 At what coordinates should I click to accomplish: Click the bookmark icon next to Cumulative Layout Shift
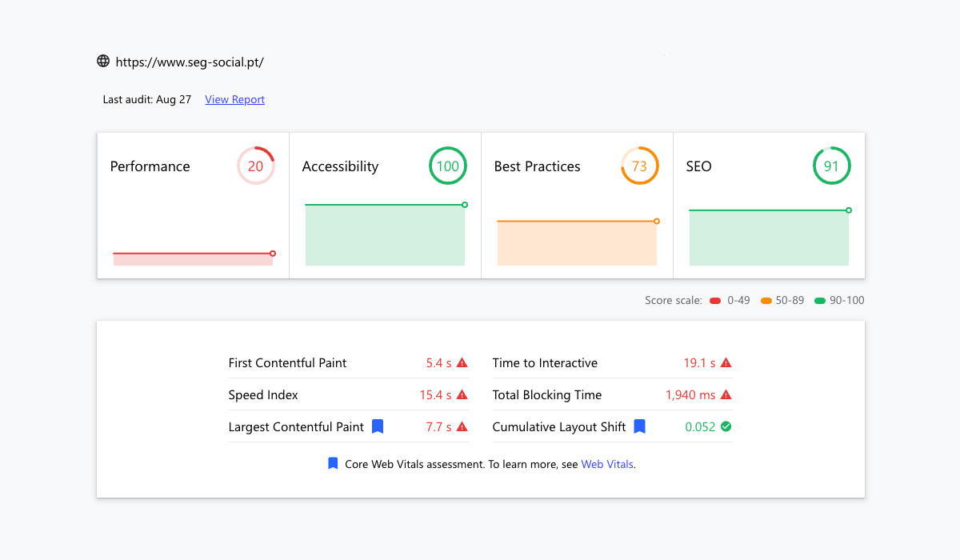pos(639,426)
